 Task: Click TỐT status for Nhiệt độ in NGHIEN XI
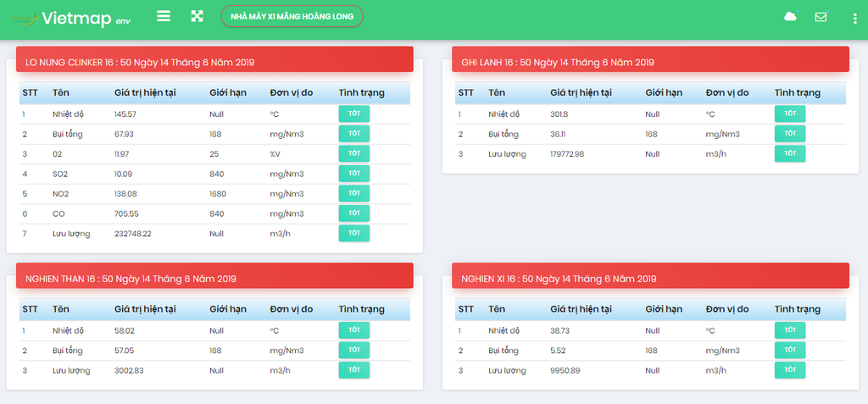coord(790,329)
